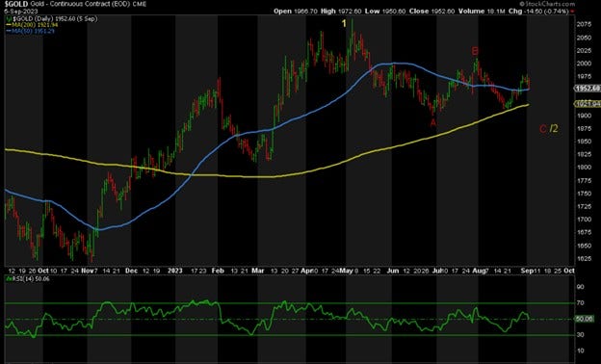Click the 'Feb' month on date axis
This screenshot has height=364, width=601.
tap(218, 271)
